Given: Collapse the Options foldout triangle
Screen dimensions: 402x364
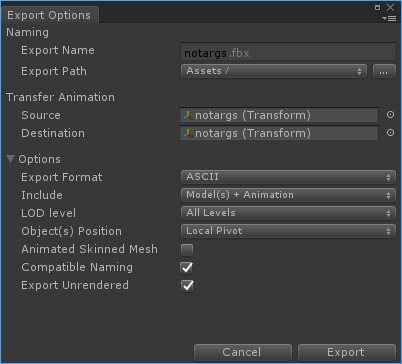Looking at the screenshot, I should (10, 159).
